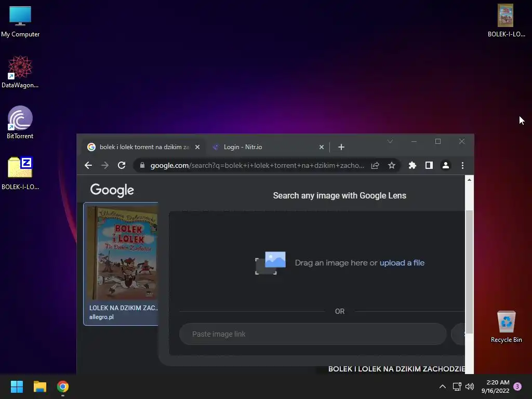Screen dimensions: 532x399
Task: Launch DataWagon desktop shortcut
Action: click(x=20, y=72)
